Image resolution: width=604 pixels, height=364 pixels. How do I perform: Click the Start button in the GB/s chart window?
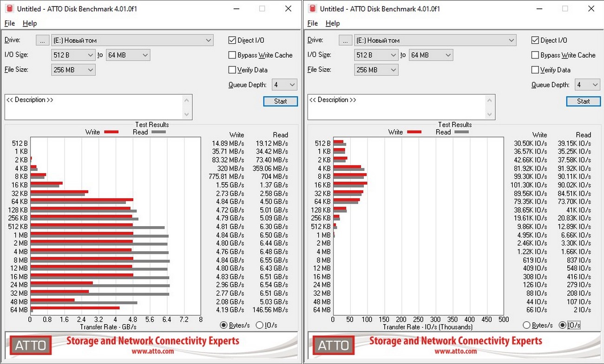click(x=280, y=101)
